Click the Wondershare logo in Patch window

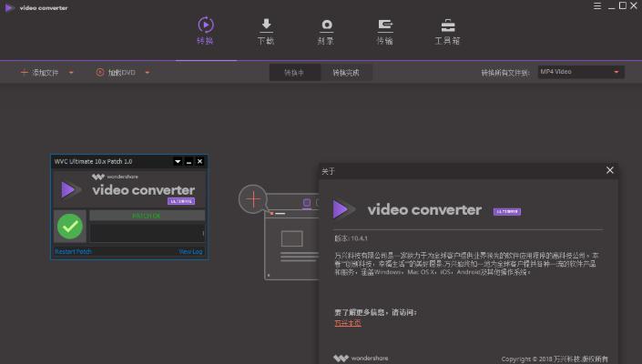click(115, 177)
